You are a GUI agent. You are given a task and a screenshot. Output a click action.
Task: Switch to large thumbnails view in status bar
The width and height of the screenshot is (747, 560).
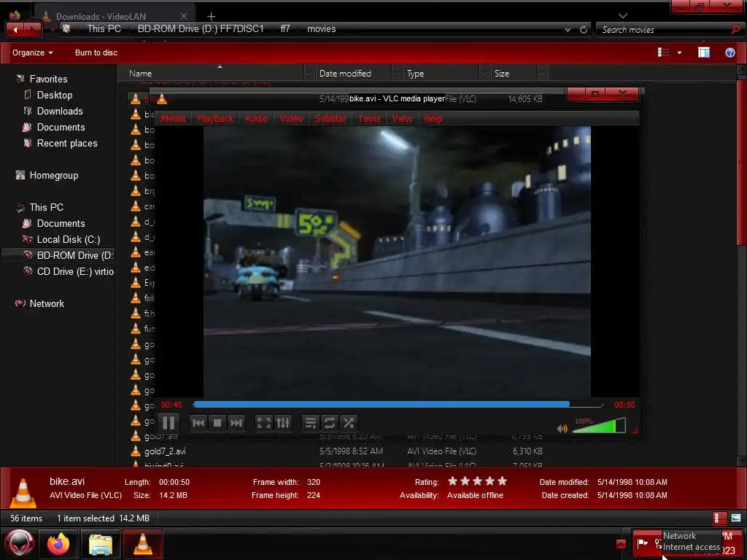(736, 518)
